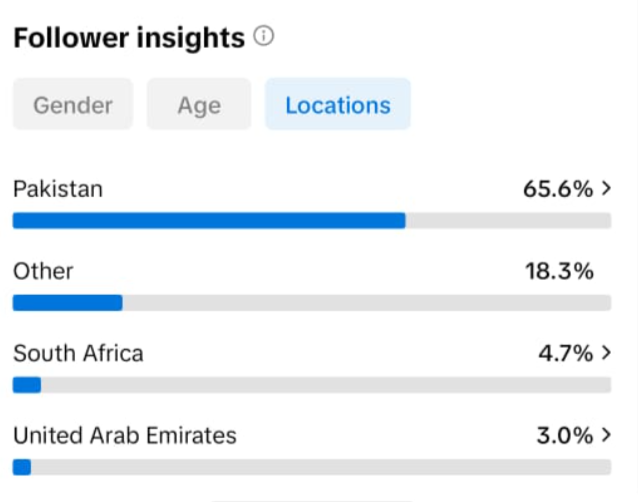
Task: Click the United Arab Emirates progress bar
Action: click(x=22, y=467)
